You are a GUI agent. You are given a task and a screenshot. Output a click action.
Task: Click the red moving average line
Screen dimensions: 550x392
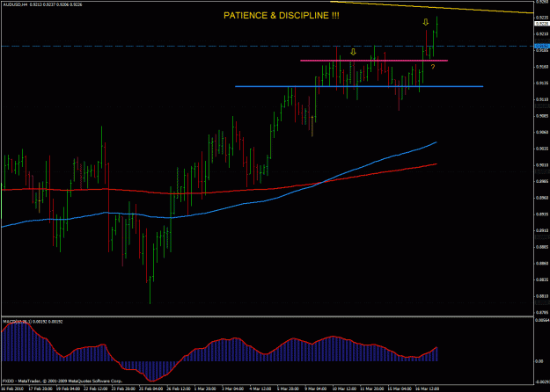pos(219,191)
